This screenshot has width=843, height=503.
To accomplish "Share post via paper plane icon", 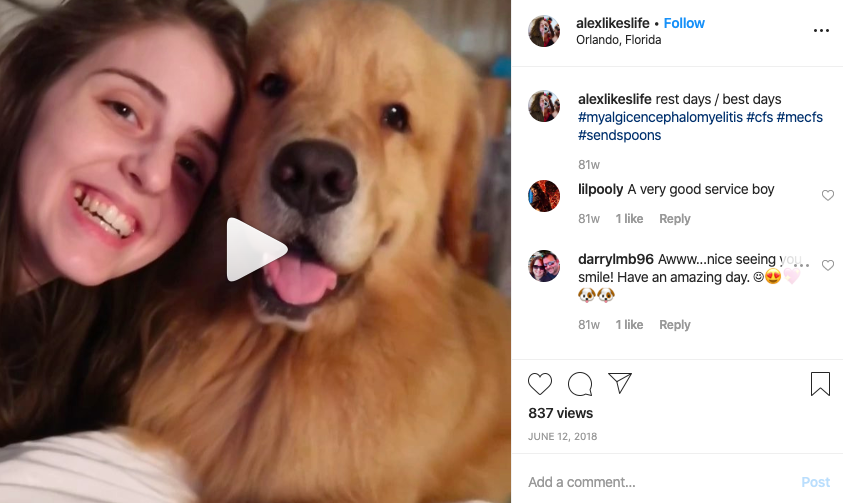I will point(619,383).
